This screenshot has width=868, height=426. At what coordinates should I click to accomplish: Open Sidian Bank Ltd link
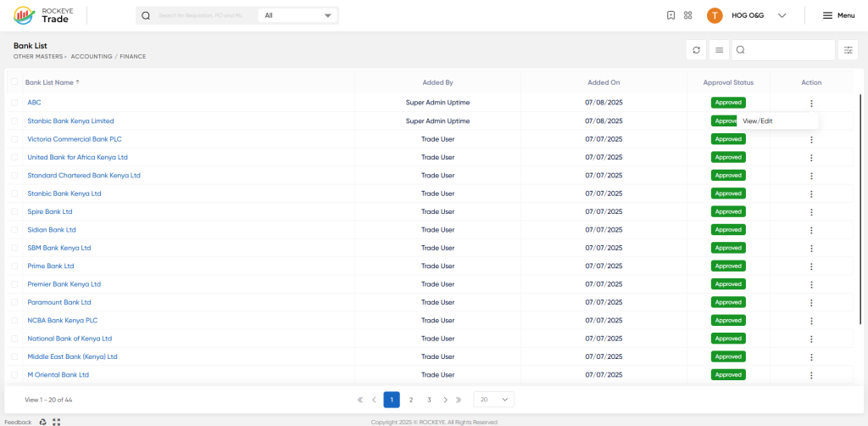(x=52, y=229)
